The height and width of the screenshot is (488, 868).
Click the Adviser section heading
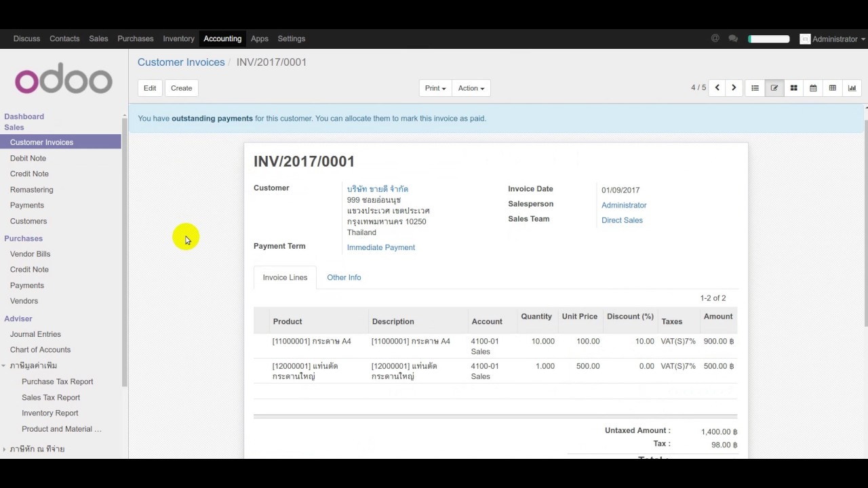[18, 319]
